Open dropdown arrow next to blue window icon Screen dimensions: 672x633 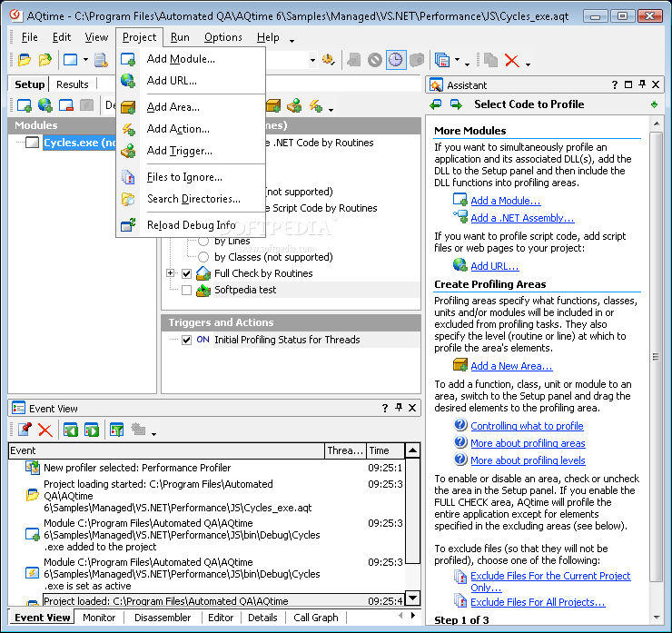click(x=85, y=60)
